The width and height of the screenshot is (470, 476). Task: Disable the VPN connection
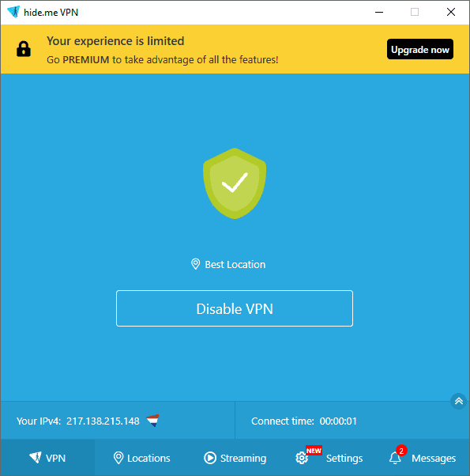(x=235, y=308)
